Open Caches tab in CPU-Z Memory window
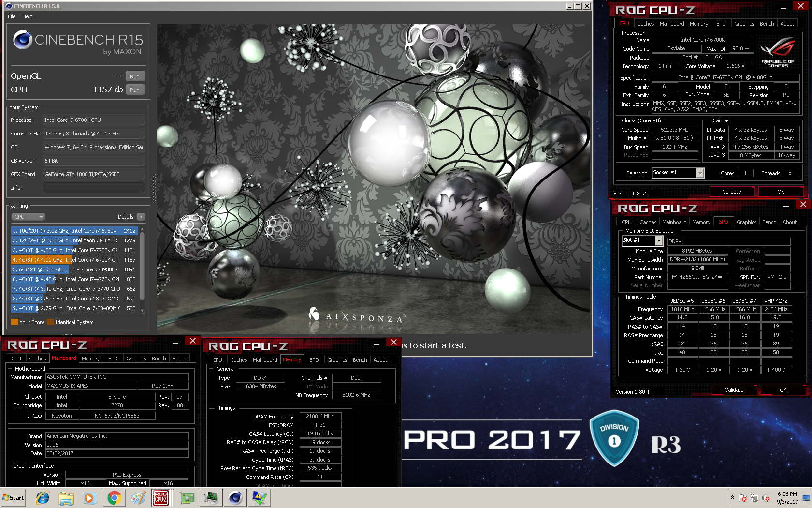This screenshot has height=508, width=812. [238, 360]
